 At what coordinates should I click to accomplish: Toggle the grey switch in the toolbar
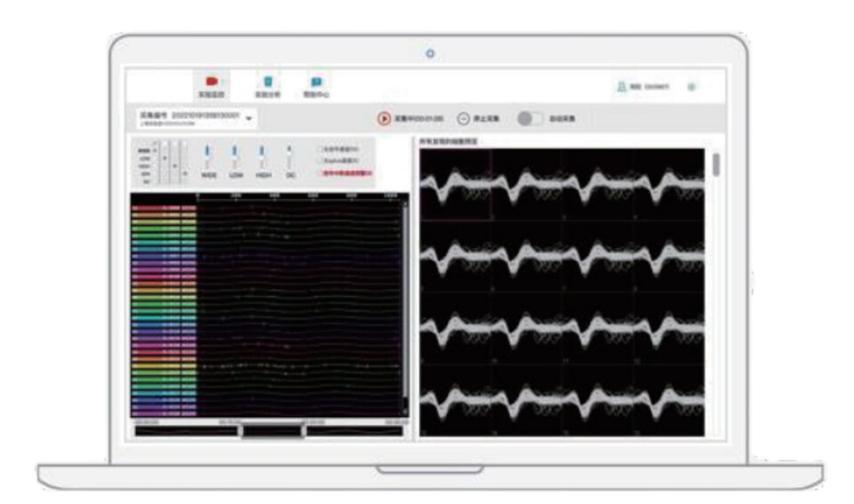click(x=530, y=118)
